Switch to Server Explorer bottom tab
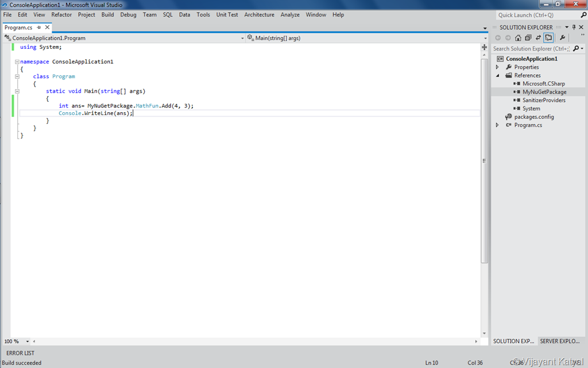The width and height of the screenshot is (588, 368). [560, 341]
